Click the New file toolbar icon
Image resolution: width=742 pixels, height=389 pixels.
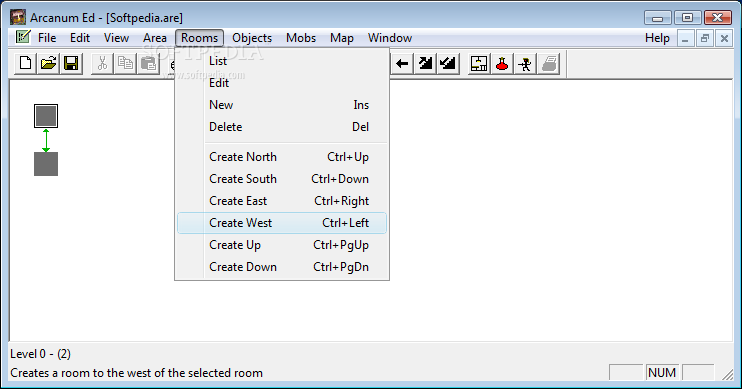pyautogui.click(x=26, y=63)
